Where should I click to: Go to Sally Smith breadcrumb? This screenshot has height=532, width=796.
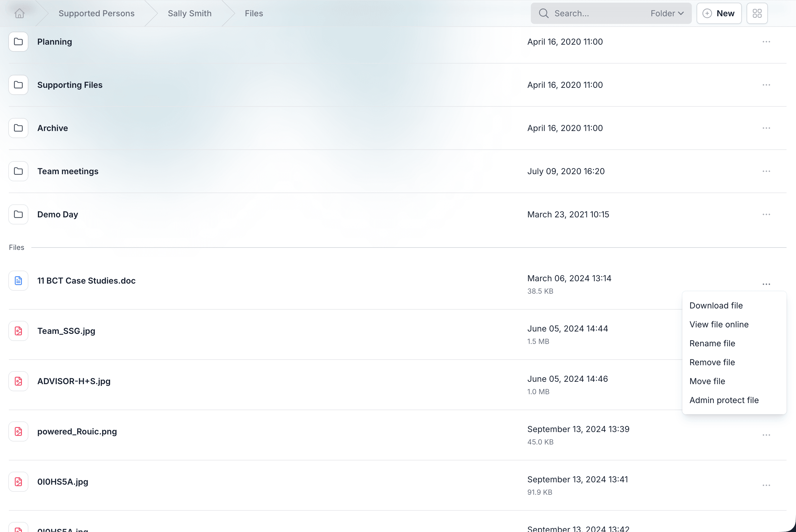click(x=189, y=13)
